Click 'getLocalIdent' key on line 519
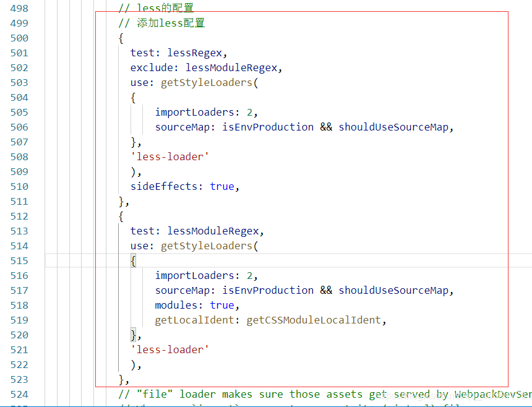Viewport: 532px width, 407px height. point(194,320)
